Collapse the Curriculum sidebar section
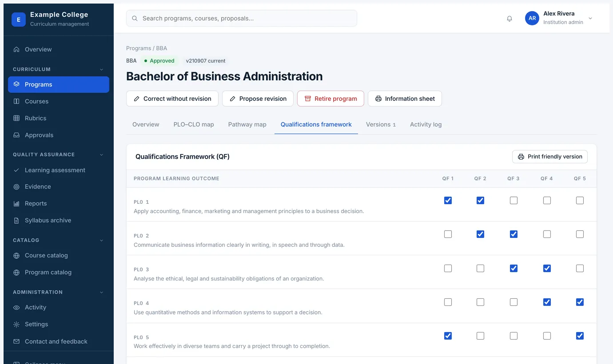Image resolution: width=613 pixels, height=364 pixels. pyautogui.click(x=101, y=69)
